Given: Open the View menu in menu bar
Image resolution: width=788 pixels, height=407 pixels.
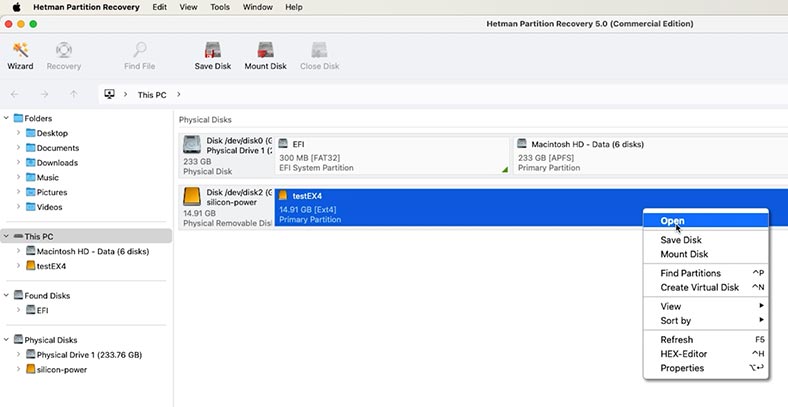Looking at the screenshot, I should point(188,7).
